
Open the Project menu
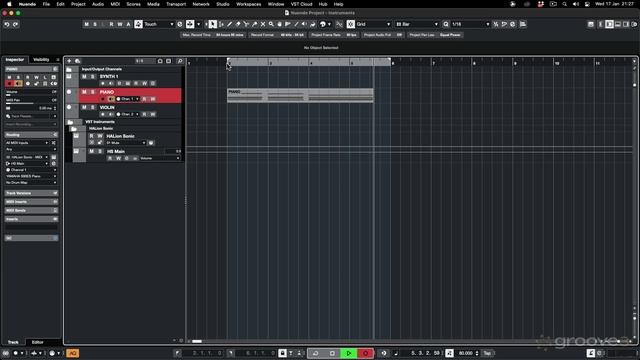pos(78,4)
